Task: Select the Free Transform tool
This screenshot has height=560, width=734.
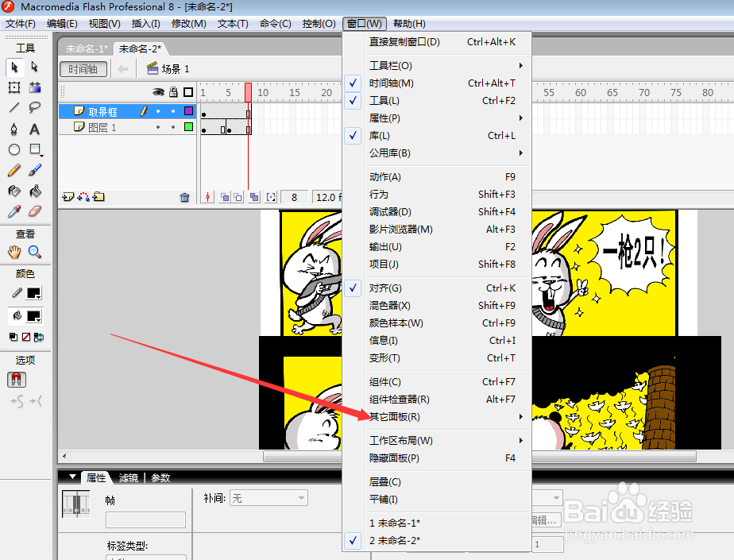Action: 14,87
